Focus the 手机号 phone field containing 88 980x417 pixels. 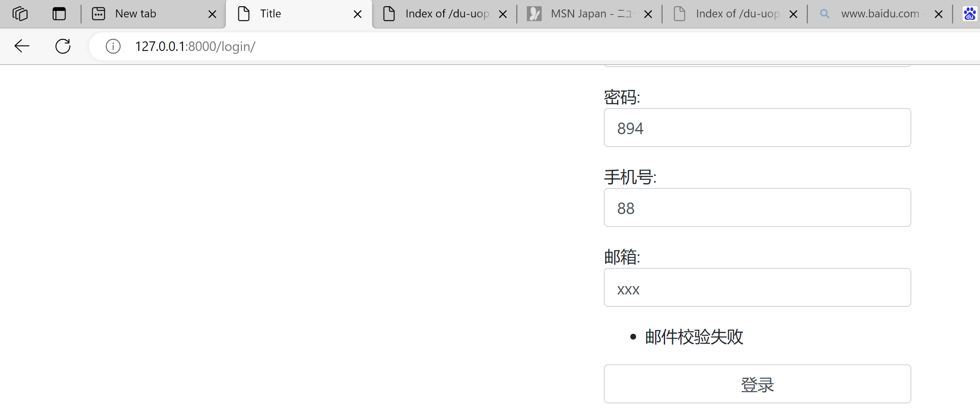757,207
